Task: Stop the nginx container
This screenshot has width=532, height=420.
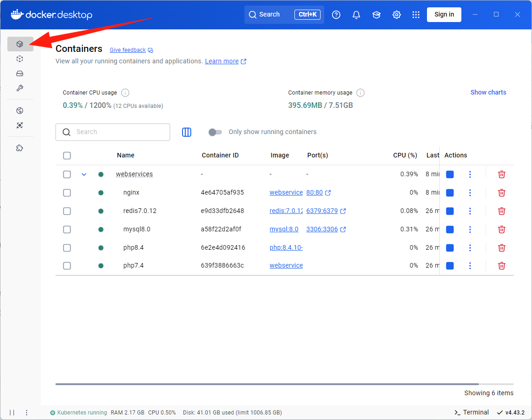Action: tap(450, 193)
